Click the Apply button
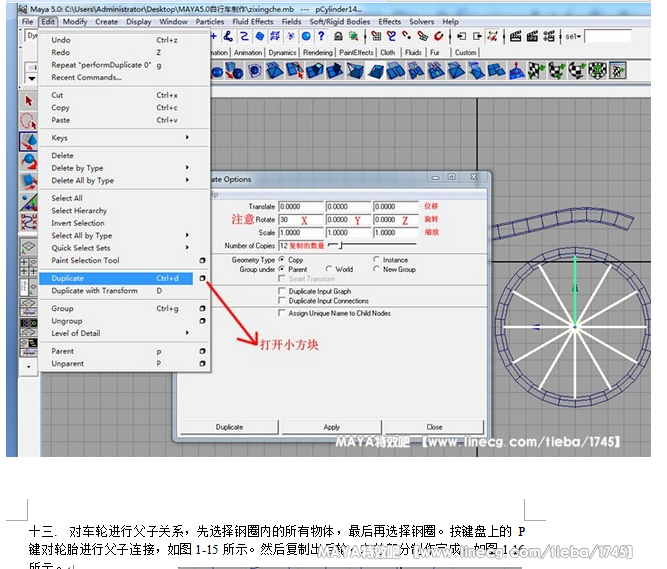667x569 pixels. 331,427
